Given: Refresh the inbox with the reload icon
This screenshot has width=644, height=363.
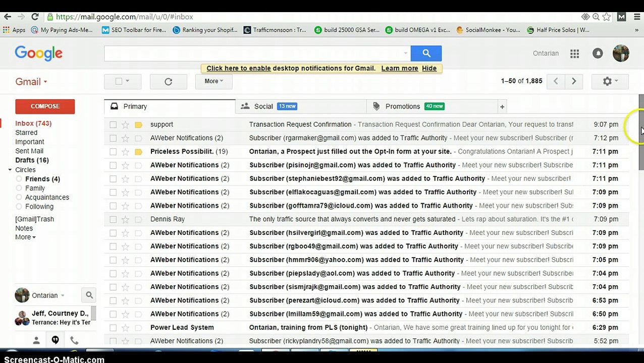Looking at the screenshot, I should click(169, 81).
